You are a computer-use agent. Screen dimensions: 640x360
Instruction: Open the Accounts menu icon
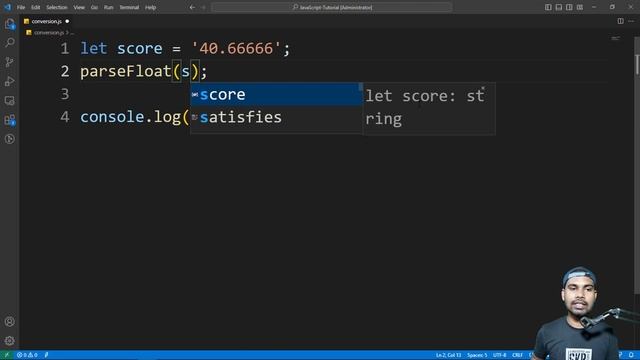[x=10, y=322]
